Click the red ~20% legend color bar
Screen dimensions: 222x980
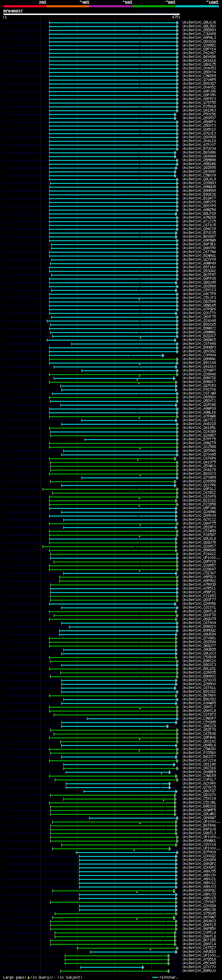click(x=25, y=6)
